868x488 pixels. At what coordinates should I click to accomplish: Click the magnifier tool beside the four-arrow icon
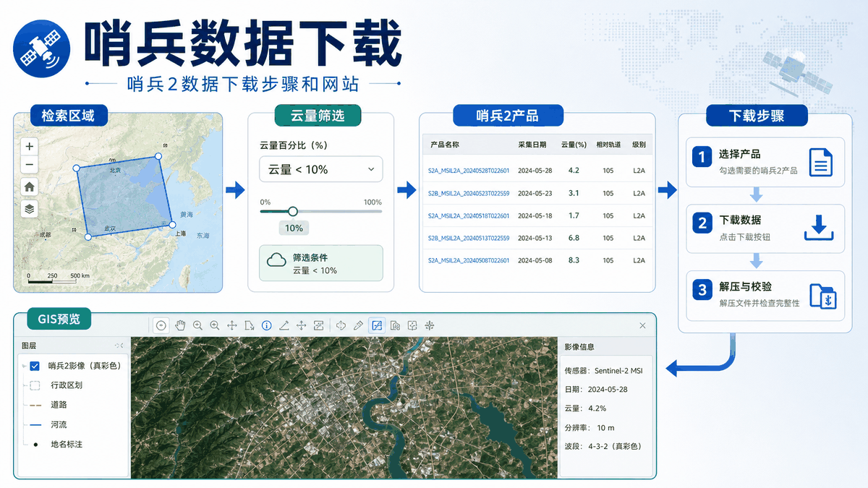[x=215, y=326]
